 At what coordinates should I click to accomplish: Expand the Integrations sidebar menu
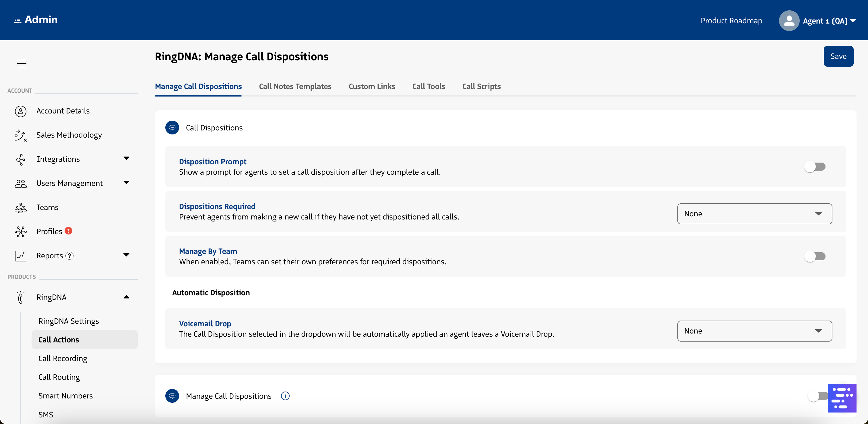(x=126, y=159)
